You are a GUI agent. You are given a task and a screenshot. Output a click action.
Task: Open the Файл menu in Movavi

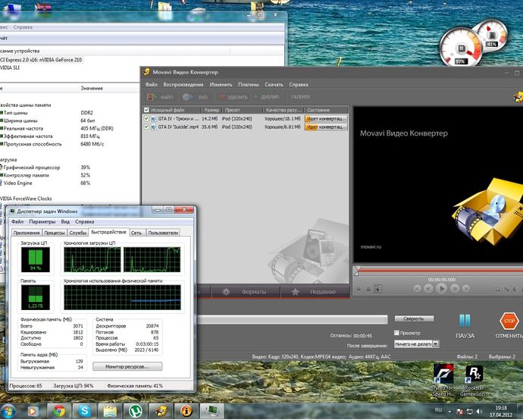point(151,84)
